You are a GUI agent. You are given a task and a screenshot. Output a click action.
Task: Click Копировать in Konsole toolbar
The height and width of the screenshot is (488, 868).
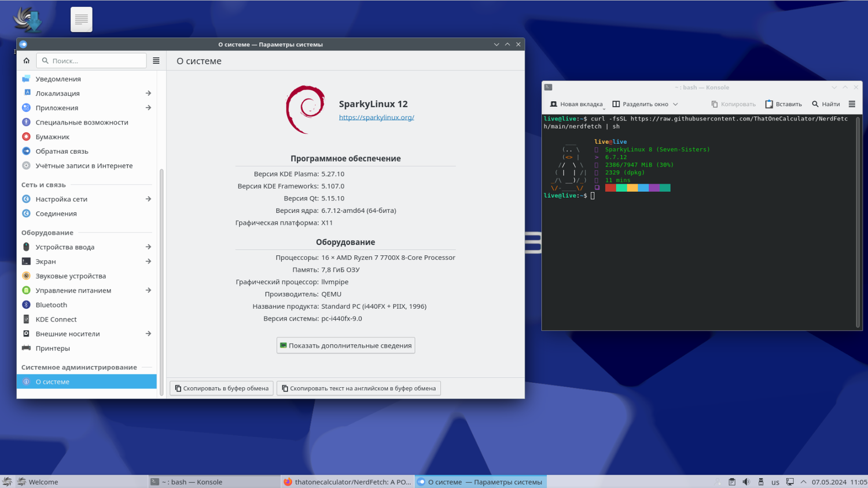point(733,104)
